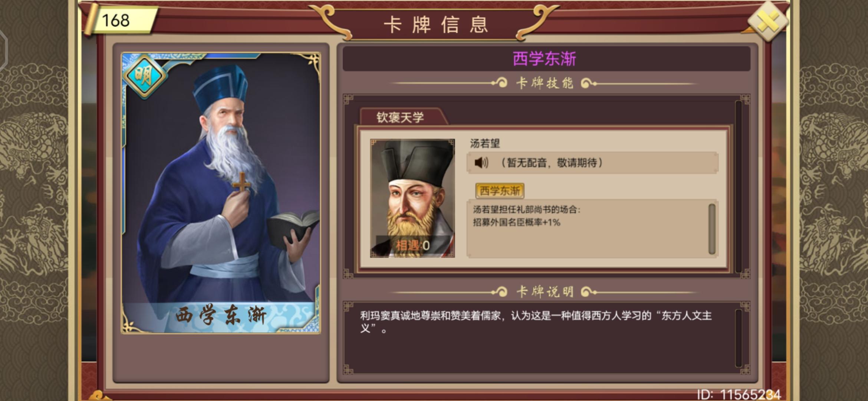This screenshot has height=401, width=868.
Task: Open 汤若望 portrait thumbnail
Action: tap(412, 198)
